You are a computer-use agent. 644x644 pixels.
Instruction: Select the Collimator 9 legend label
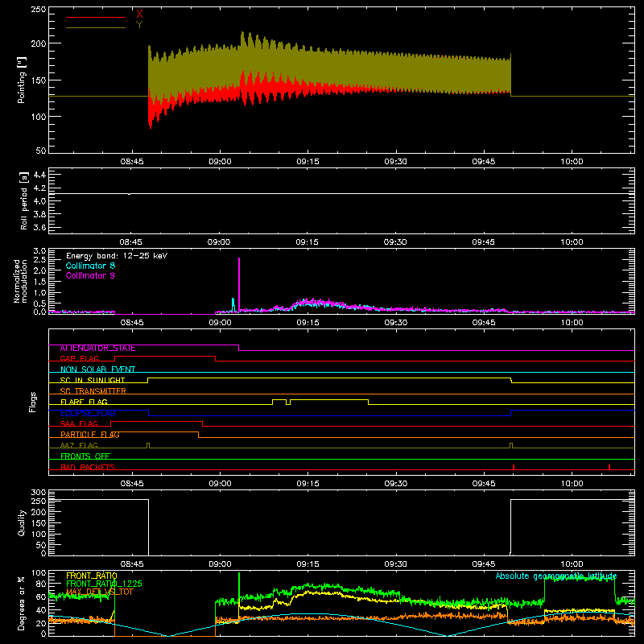pyautogui.click(x=90, y=275)
